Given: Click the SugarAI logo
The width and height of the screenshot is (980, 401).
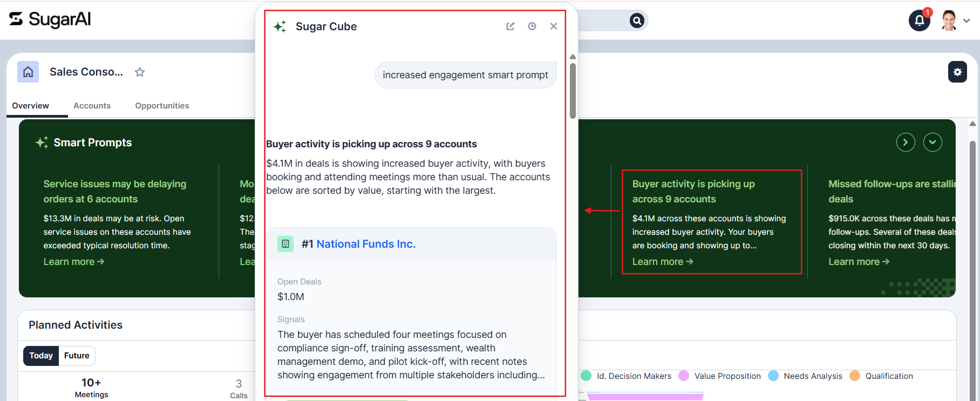Looking at the screenshot, I should click(x=50, y=19).
